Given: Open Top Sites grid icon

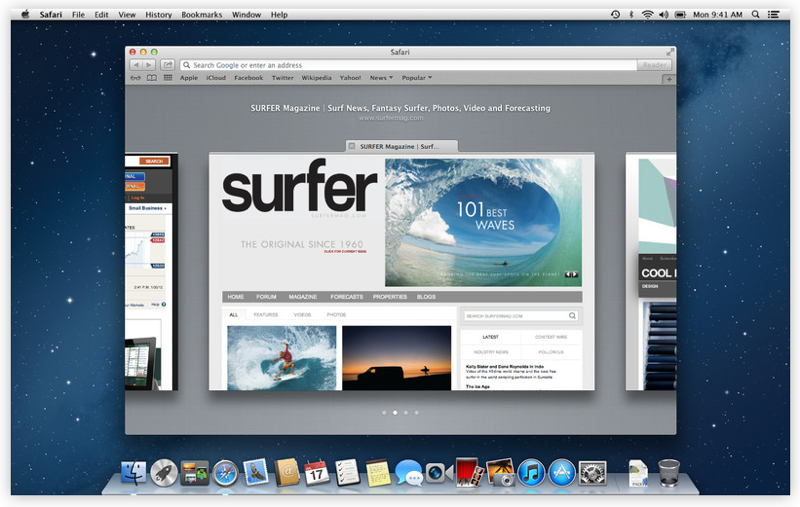Looking at the screenshot, I should click(x=168, y=78).
